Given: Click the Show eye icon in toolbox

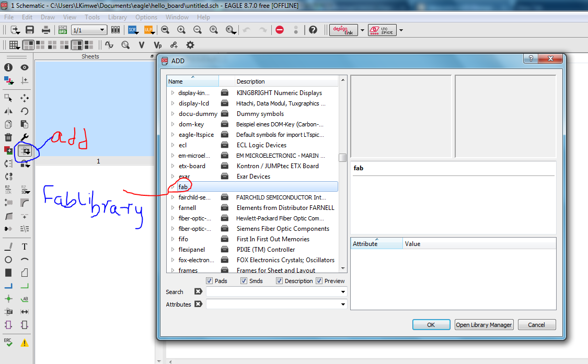Looking at the screenshot, I should (25, 67).
